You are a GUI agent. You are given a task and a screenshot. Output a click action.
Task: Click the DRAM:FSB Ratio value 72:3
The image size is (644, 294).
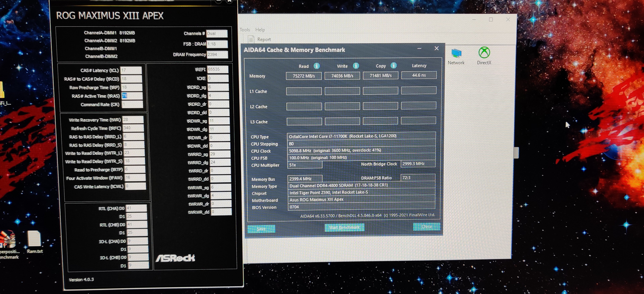[x=418, y=178]
